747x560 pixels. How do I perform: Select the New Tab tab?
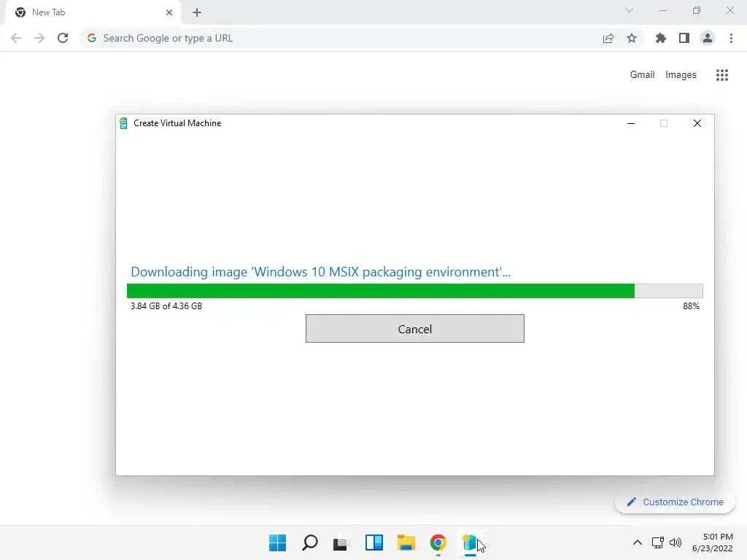point(93,12)
